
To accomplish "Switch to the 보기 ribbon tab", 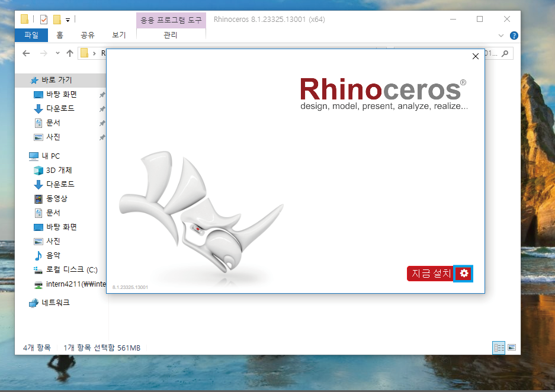I will click(x=118, y=35).
